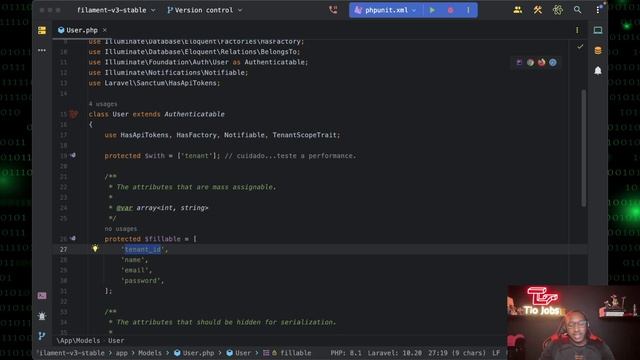This screenshot has width=640, height=360.
Task: Click the Tio Jobs webcam overlay
Action: (x=573, y=322)
